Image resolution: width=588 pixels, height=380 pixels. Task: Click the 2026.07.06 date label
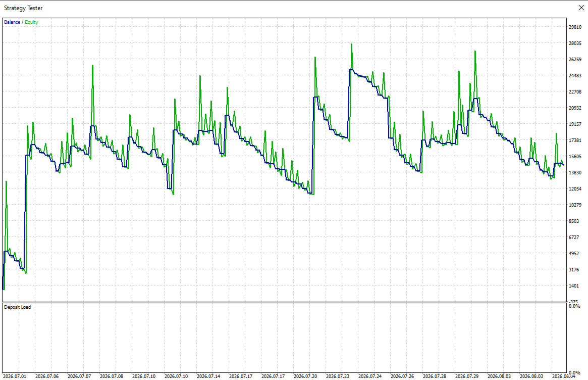[x=47, y=376]
